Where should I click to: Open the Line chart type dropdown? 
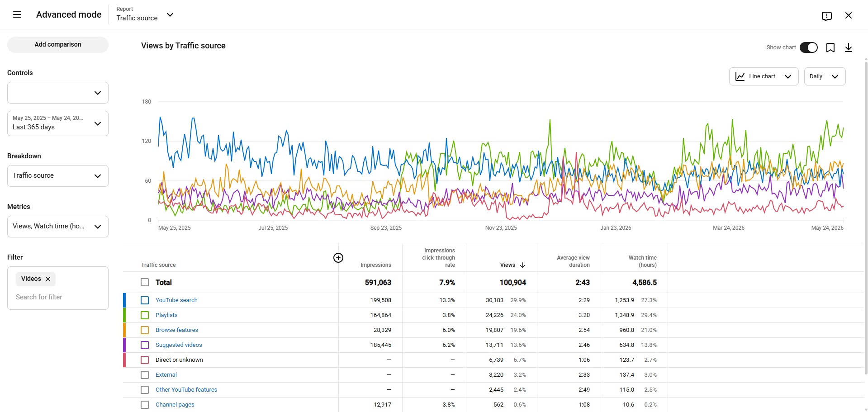coord(764,76)
